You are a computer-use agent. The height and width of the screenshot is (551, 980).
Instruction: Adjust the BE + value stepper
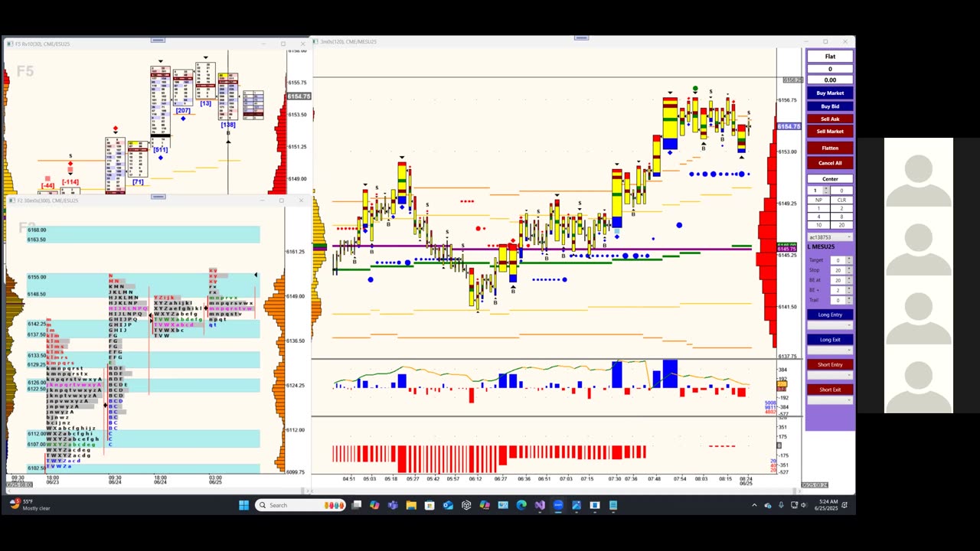point(848,290)
